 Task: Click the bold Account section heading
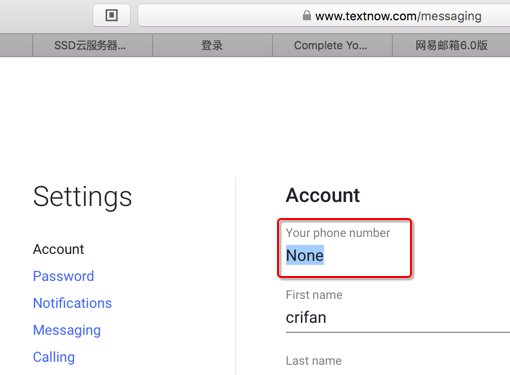[x=323, y=195]
